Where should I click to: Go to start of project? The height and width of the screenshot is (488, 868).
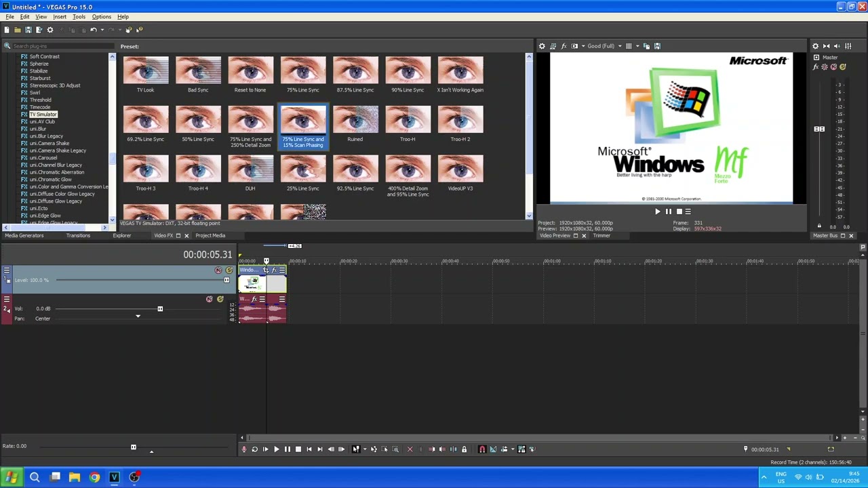click(x=309, y=449)
